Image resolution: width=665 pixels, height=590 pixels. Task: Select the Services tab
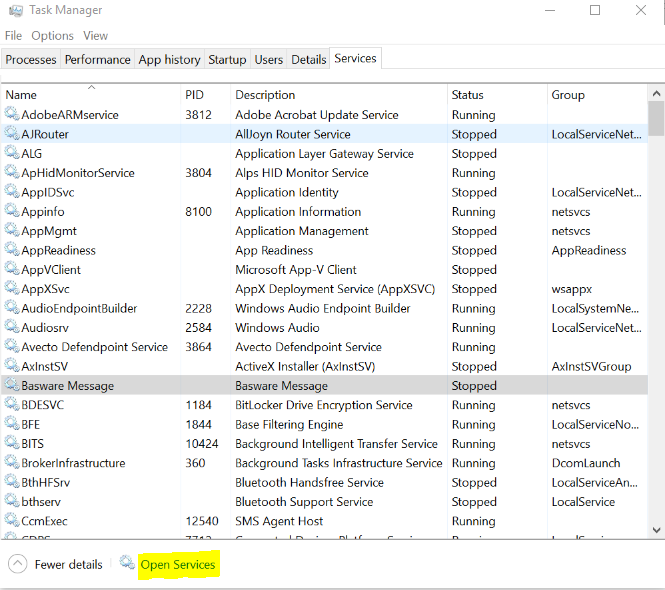(x=355, y=58)
